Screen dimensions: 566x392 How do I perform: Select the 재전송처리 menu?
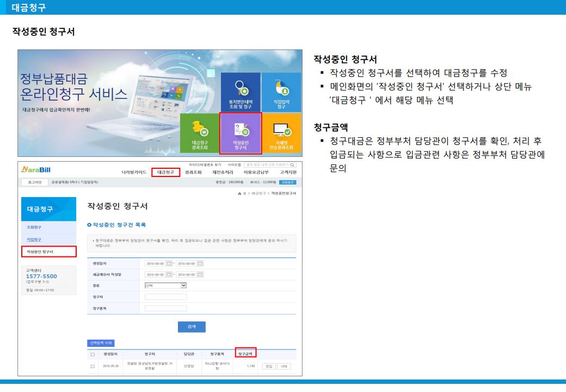(223, 173)
